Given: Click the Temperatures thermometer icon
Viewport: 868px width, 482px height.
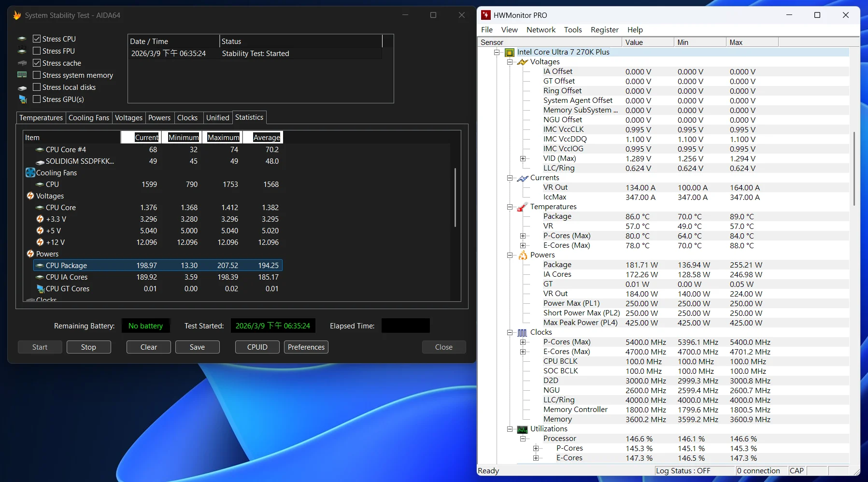Looking at the screenshot, I should coord(522,207).
